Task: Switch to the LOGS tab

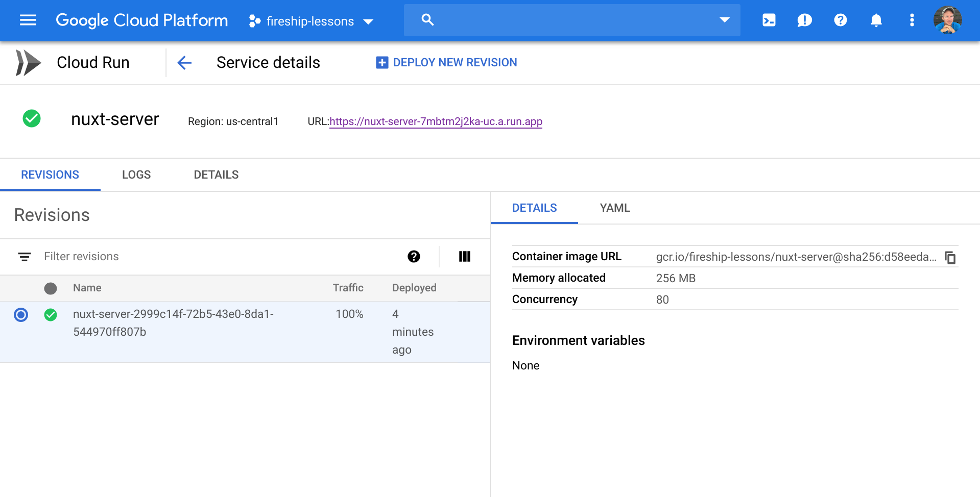Action: (x=136, y=175)
